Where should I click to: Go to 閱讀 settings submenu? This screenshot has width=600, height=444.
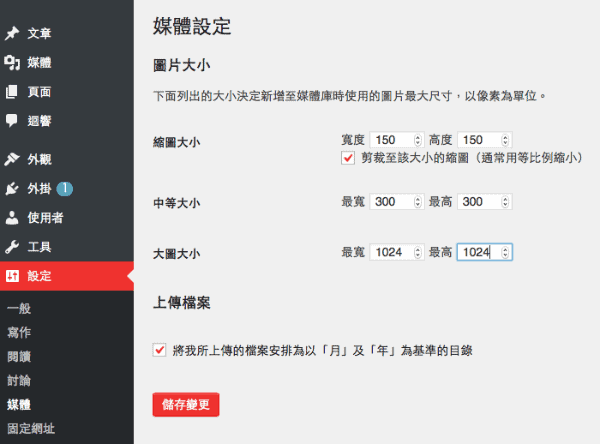19,356
